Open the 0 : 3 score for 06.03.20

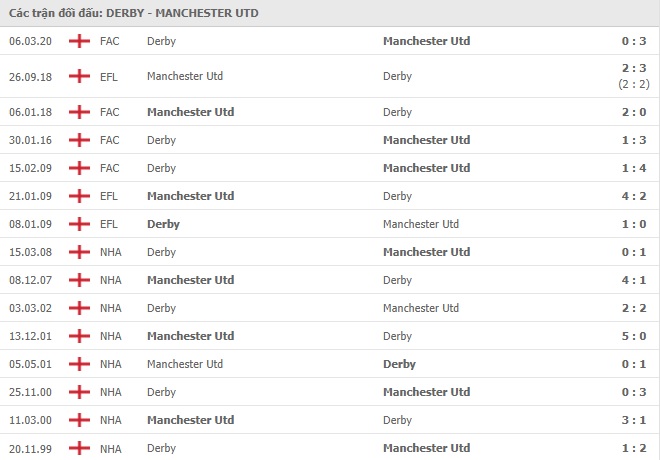634,41
